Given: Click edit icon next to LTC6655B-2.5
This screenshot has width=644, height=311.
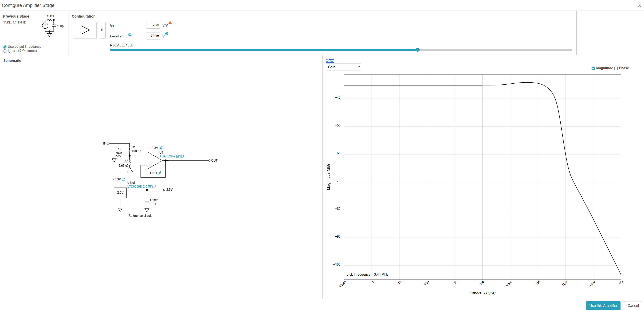Looking at the screenshot, I should pos(150,187).
